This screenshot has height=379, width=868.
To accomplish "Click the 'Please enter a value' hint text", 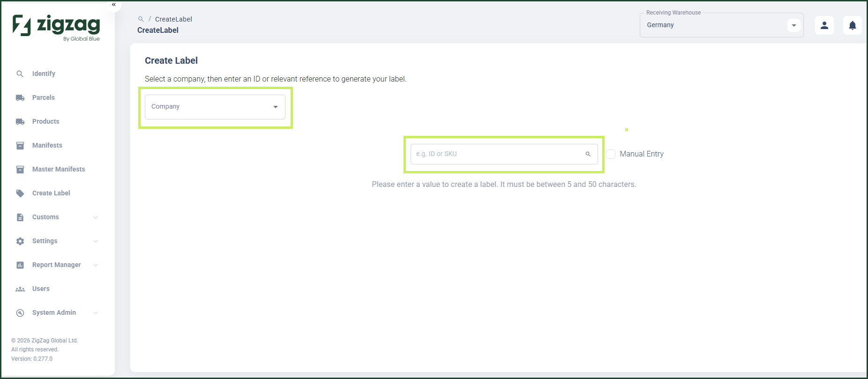I will coord(504,185).
